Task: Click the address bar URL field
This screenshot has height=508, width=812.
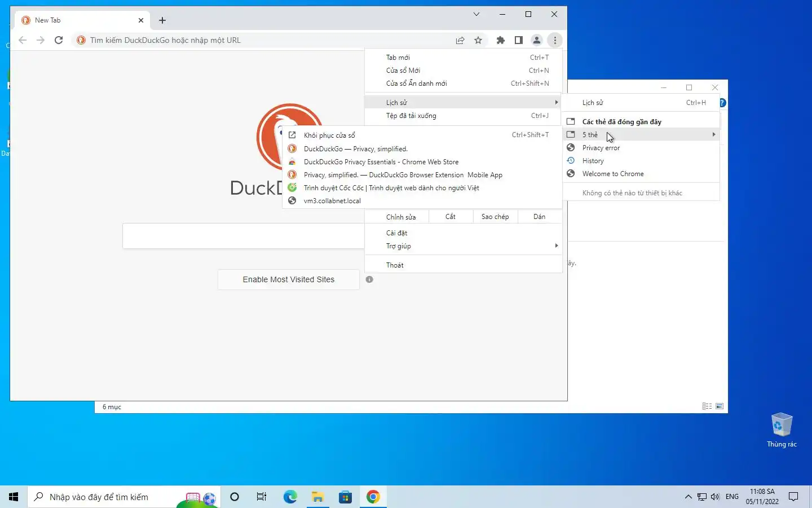Action: (271, 40)
